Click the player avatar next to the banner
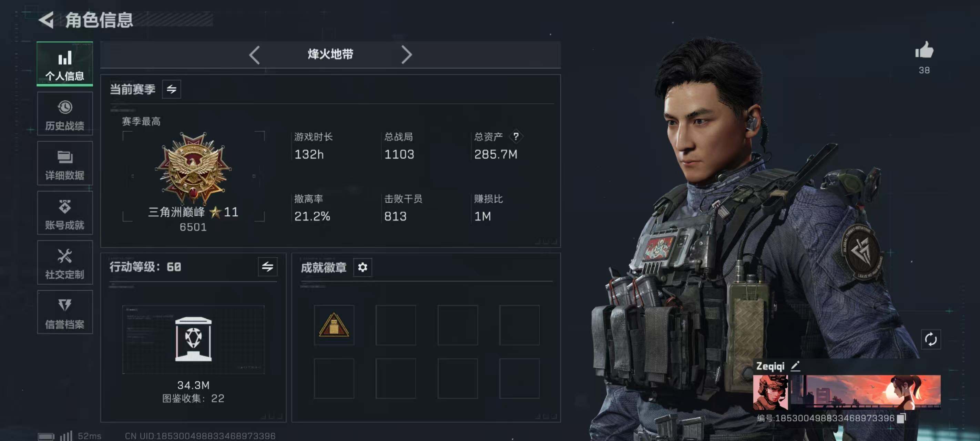The image size is (980, 441). coord(770,392)
